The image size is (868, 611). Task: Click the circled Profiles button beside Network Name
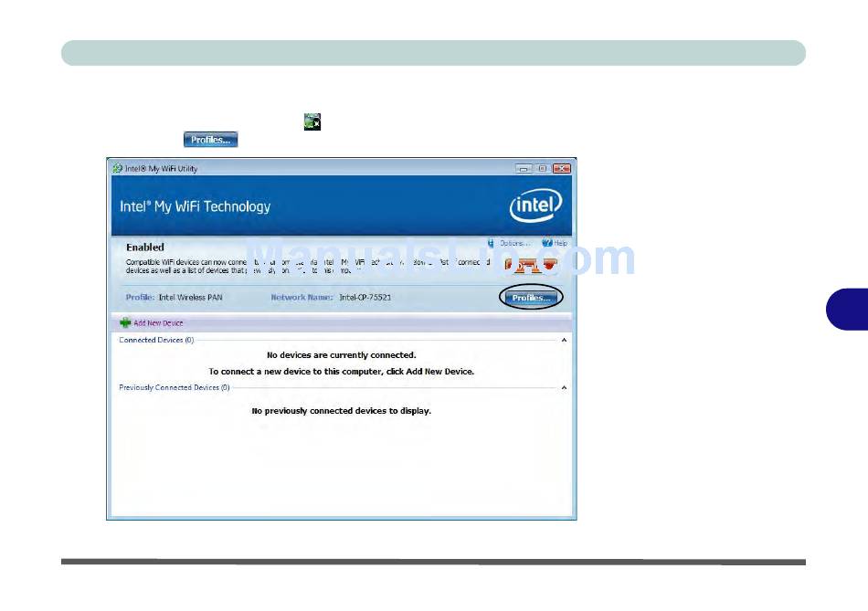coord(531,298)
